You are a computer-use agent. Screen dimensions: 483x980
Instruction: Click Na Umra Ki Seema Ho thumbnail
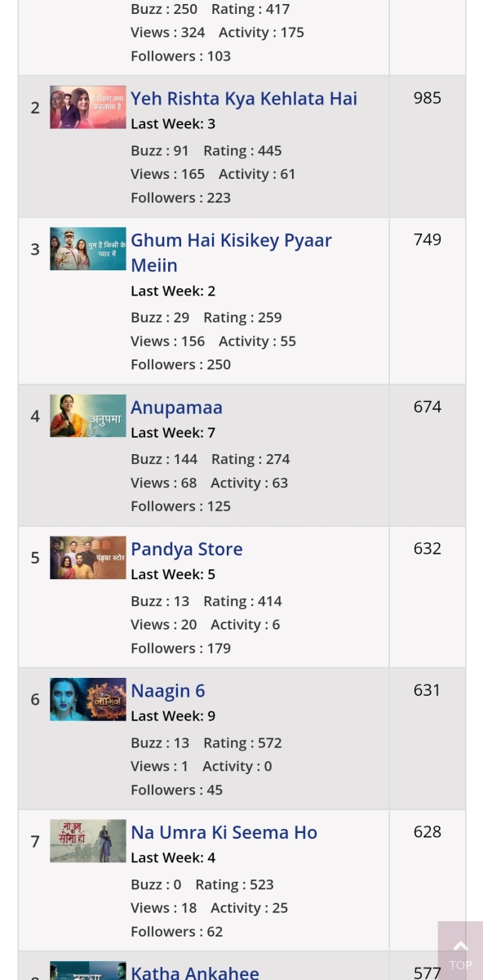[88, 841]
